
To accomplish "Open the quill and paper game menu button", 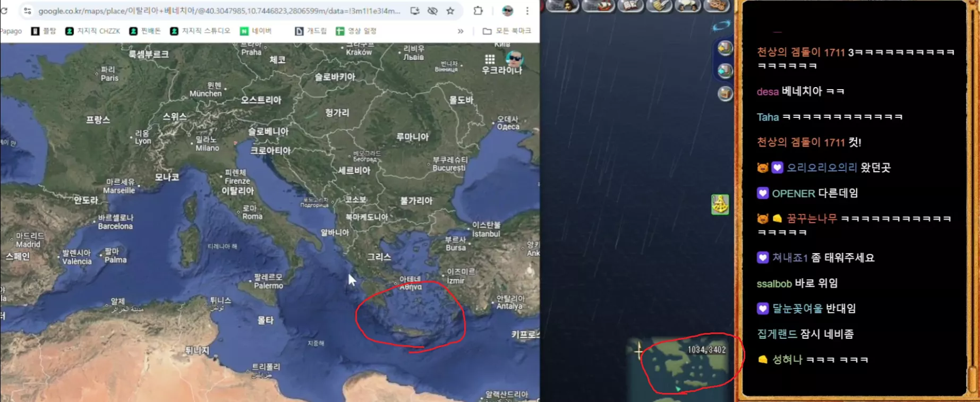I will click(x=660, y=5).
